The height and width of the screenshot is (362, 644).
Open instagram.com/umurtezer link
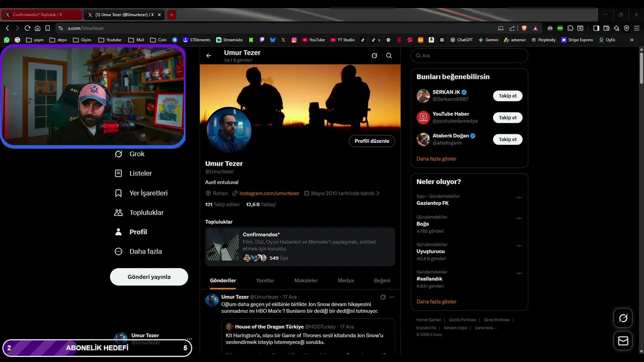[x=269, y=194]
